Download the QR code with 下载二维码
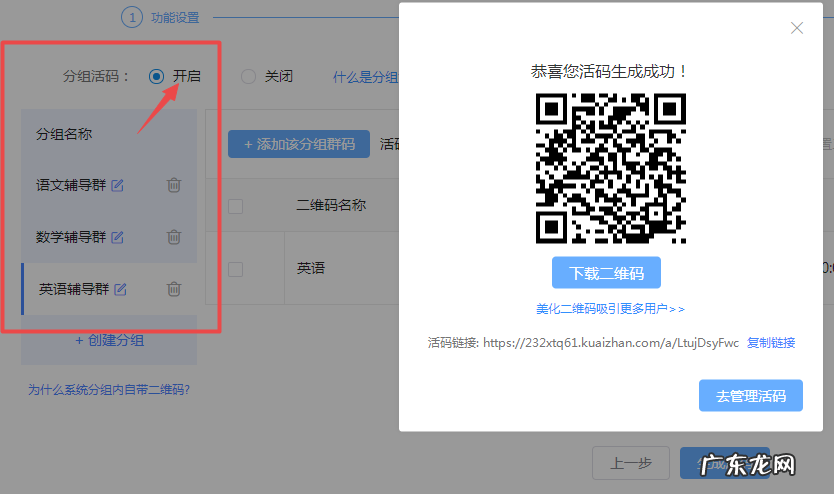834x494 pixels. click(606, 273)
